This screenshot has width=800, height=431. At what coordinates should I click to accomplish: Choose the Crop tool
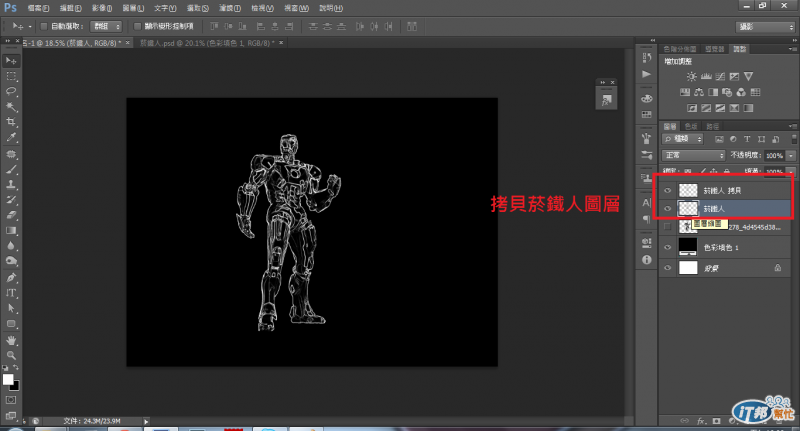[x=12, y=121]
